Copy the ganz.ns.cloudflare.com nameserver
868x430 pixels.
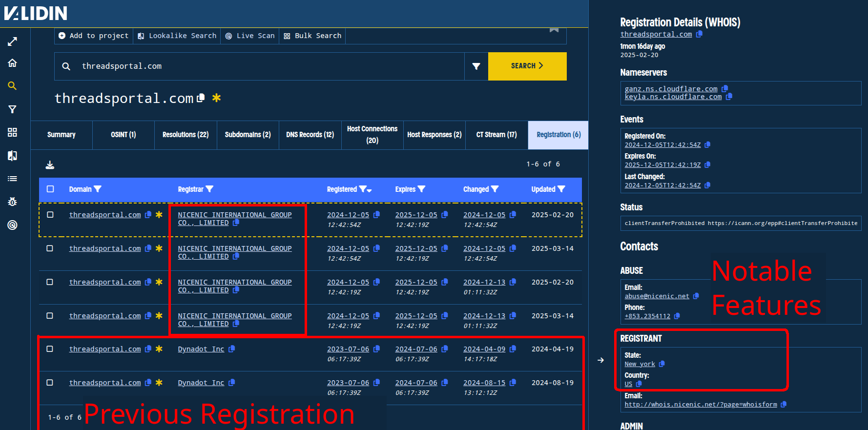pos(725,89)
